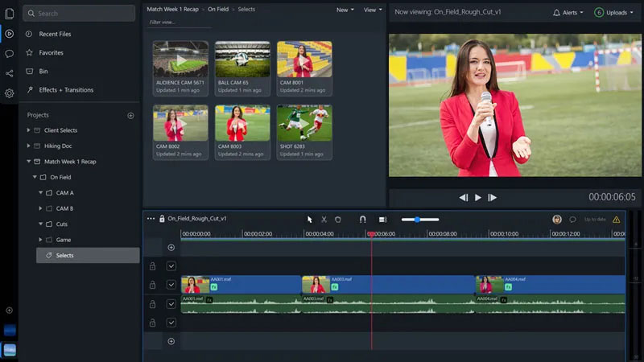Open Recent Files in the sidebar
This screenshot has width=644, height=362.
[55, 34]
